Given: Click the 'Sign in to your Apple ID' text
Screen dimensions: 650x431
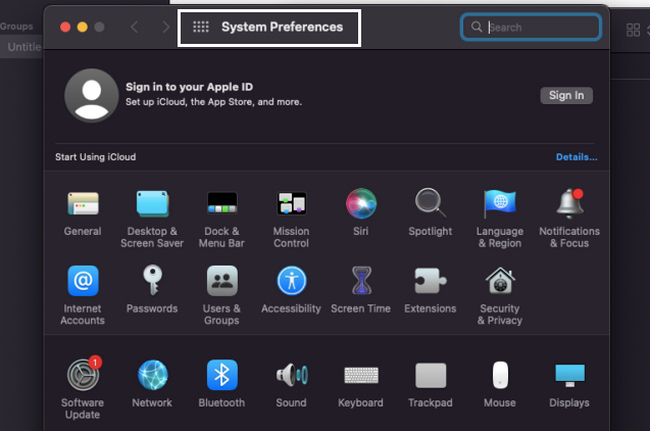Looking at the screenshot, I should click(189, 87).
